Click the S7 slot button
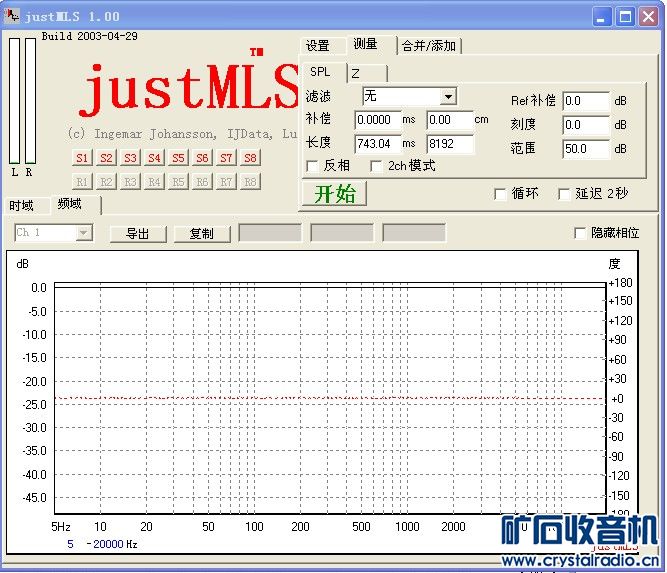The image size is (667, 573). pyautogui.click(x=226, y=158)
